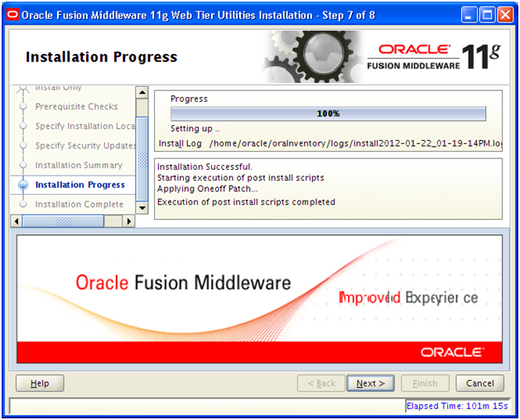Click the Cancel button

479,384
